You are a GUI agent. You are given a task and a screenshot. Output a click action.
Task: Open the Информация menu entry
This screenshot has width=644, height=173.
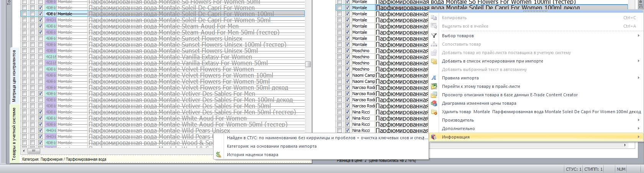(x=536, y=137)
